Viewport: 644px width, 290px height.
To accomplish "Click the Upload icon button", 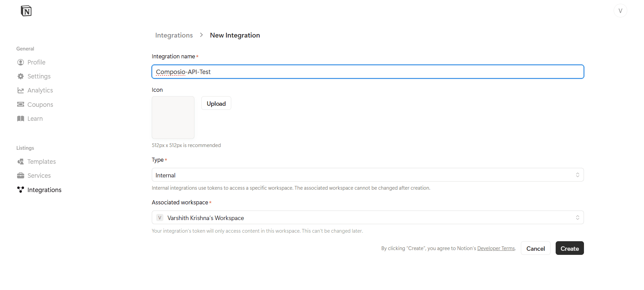I will tap(216, 103).
